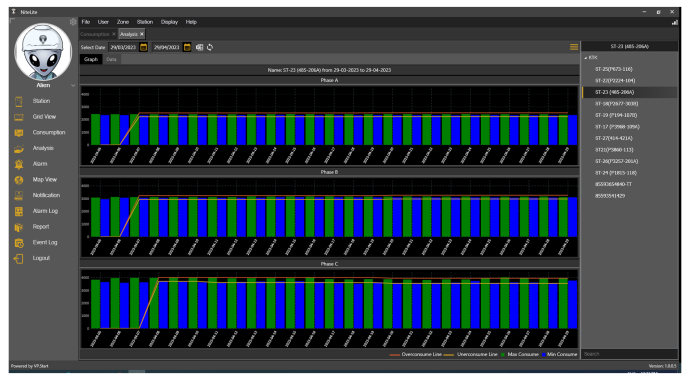Click the Max Consume green legend swatch
The width and height of the screenshot is (690, 380).
pyautogui.click(x=503, y=354)
